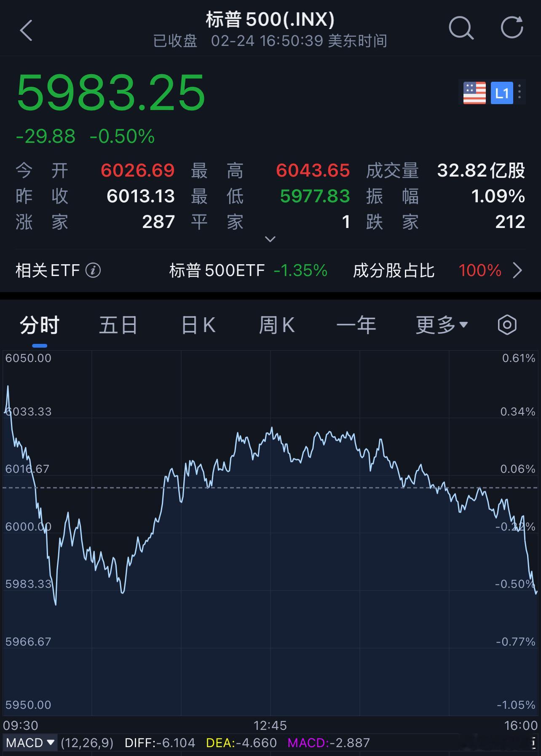Tap the change value -29.88

[46, 136]
